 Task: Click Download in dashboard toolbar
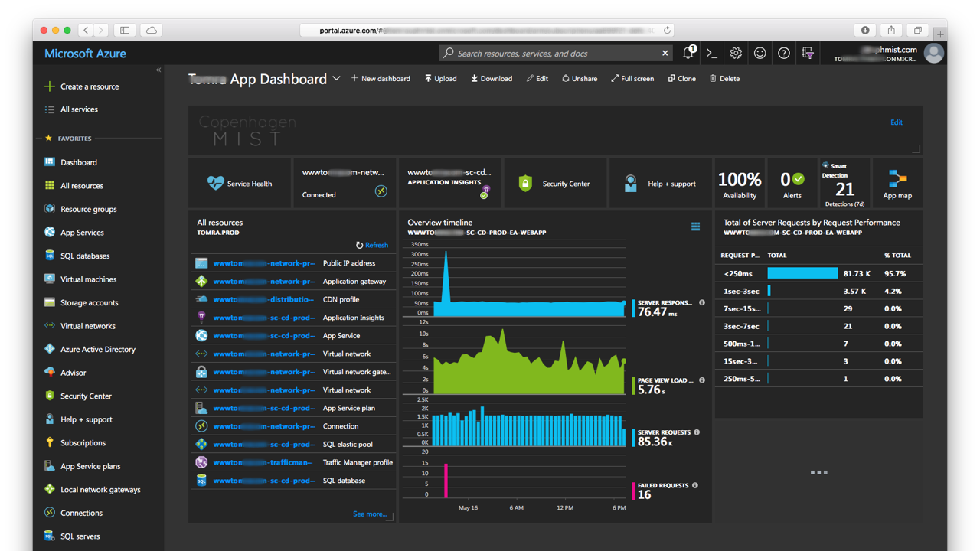(492, 78)
